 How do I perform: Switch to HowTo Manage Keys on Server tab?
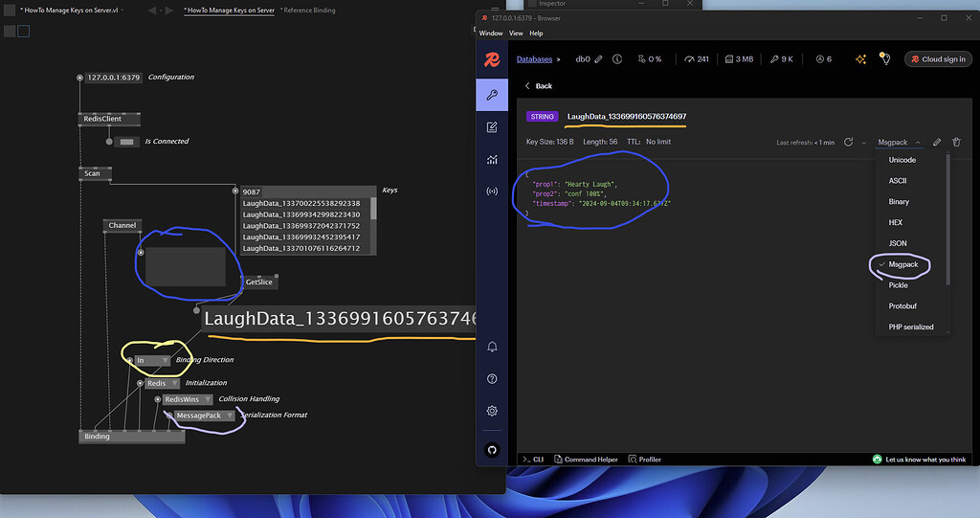click(230, 11)
